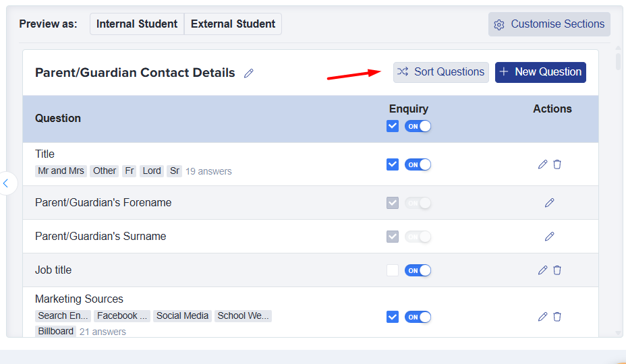Edit the Marketing Sources question

tap(542, 317)
